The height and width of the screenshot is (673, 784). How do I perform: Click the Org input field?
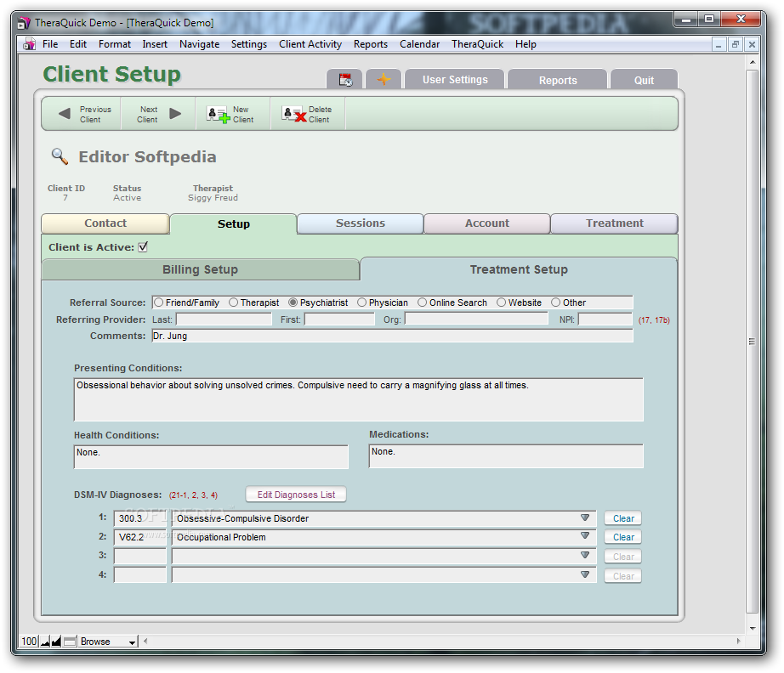click(476, 320)
